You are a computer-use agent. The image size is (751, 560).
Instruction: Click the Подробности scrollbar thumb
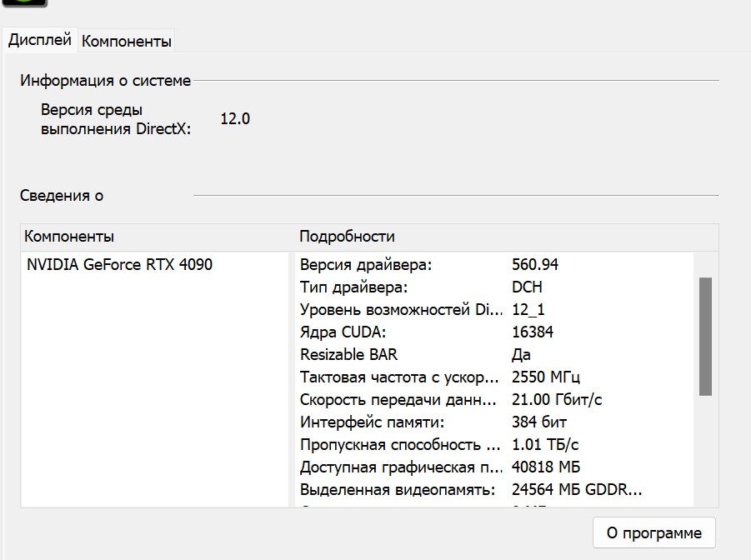tap(705, 337)
